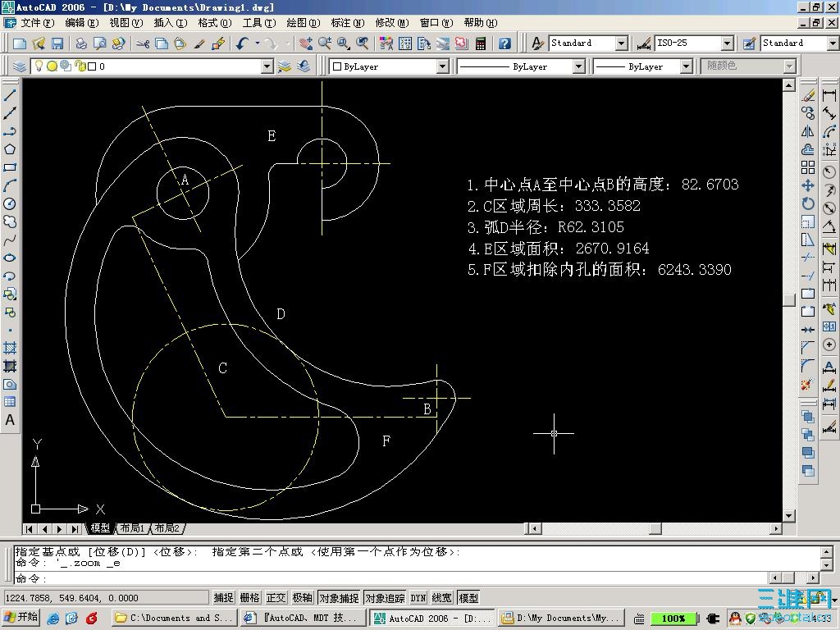Open the C:\Documents and S... taskbar window
840x630 pixels.
(174, 619)
